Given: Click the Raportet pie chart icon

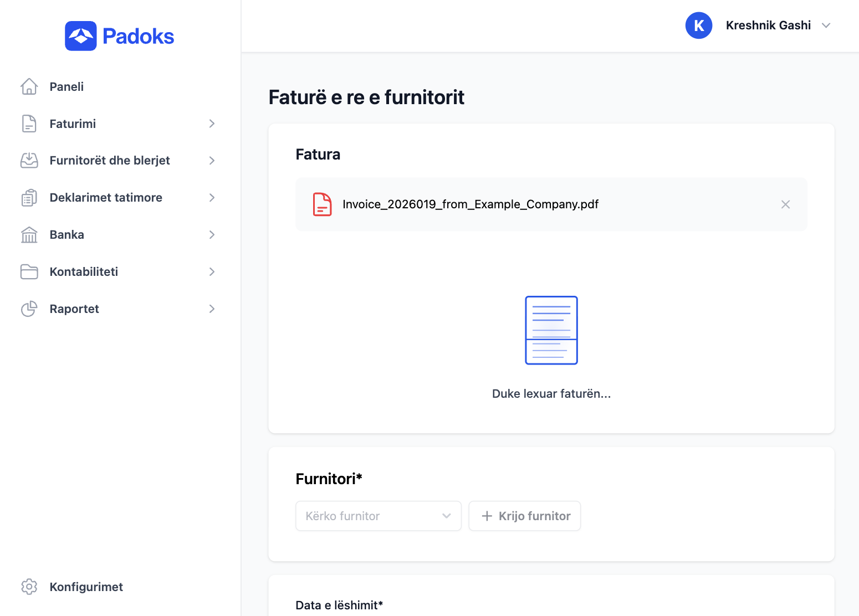Looking at the screenshot, I should [x=29, y=309].
